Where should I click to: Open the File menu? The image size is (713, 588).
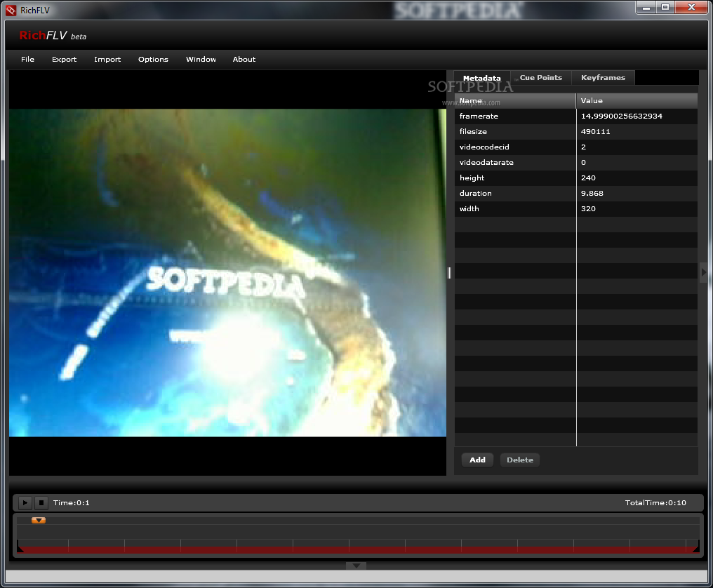click(28, 59)
